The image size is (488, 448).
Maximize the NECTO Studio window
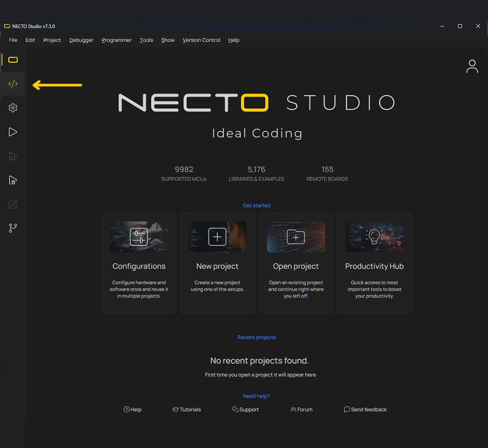coord(460,26)
